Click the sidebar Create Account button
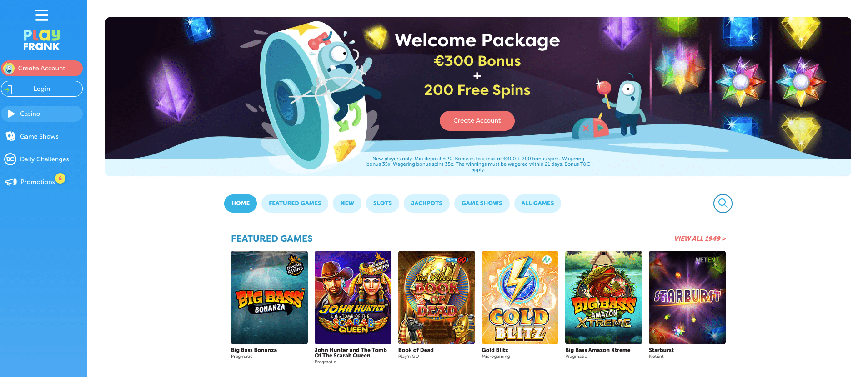The width and height of the screenshot is (868, 377). click(x=42, y=68)
